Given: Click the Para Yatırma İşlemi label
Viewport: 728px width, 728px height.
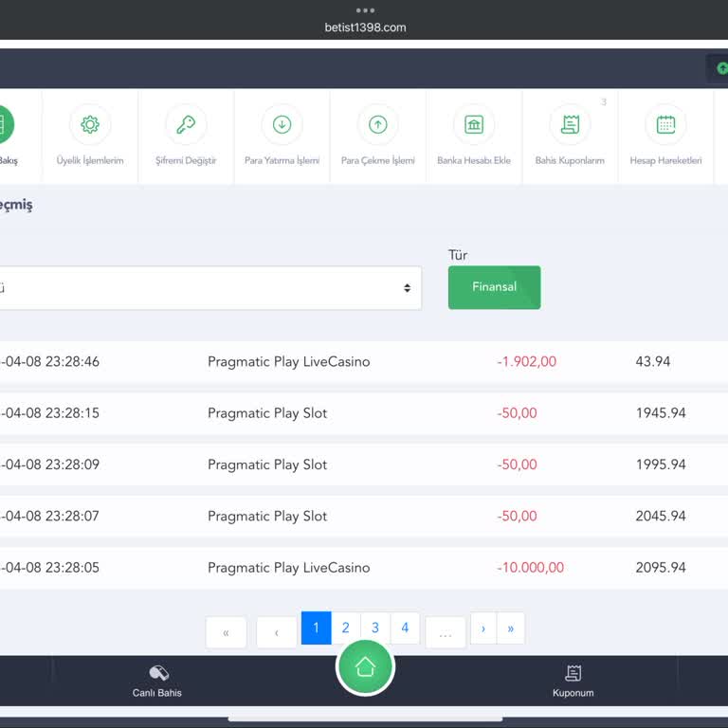Looking at the screenshot, I should [x=282, y=160].
